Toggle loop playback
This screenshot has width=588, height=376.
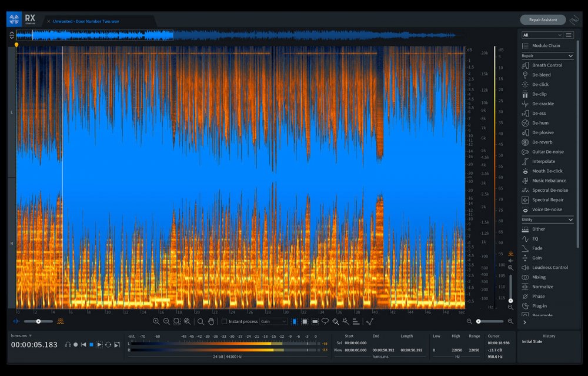point(108,344)
